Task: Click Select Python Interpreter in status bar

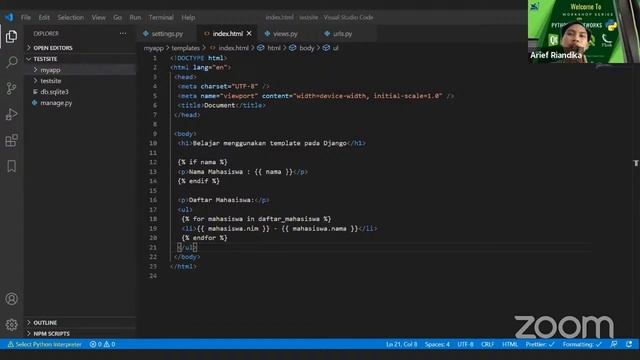Action: tap(45, 344)
